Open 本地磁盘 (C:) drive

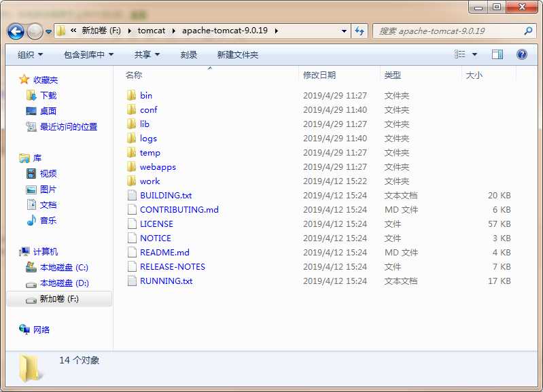coord(64,268)
